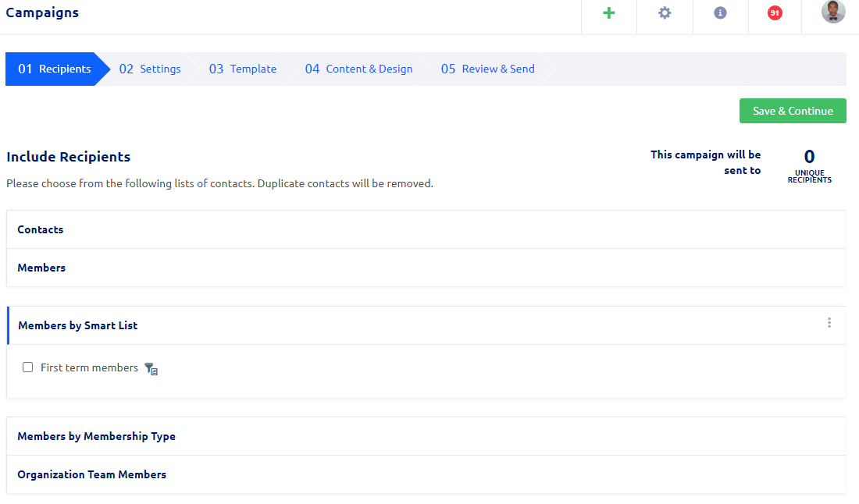Open the user profile avatar
859x504 pixels.
point(833,12)
